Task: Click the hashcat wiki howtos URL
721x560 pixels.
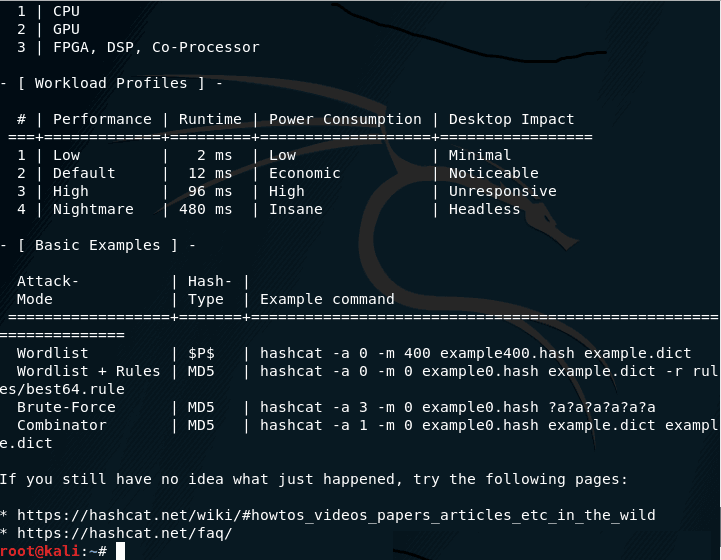Action: (336, 515)
